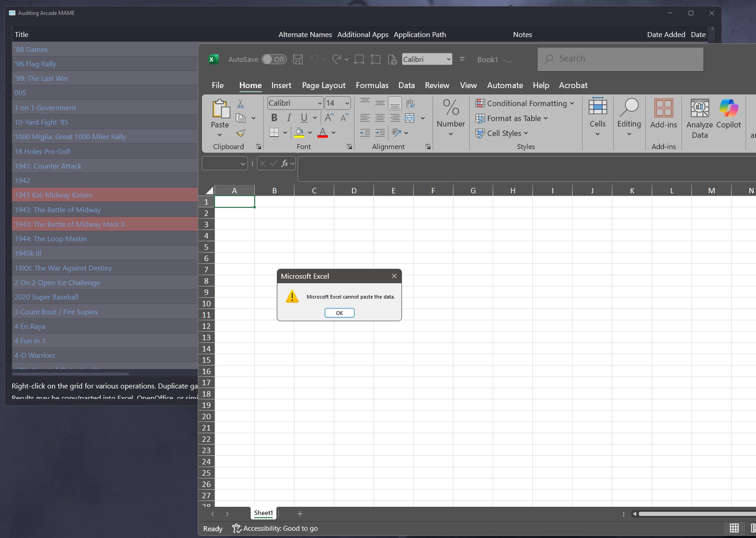Click the Excel Search box
Image resolution: width=756 pixels, height=538 pixels.
[x=620, y=59]
